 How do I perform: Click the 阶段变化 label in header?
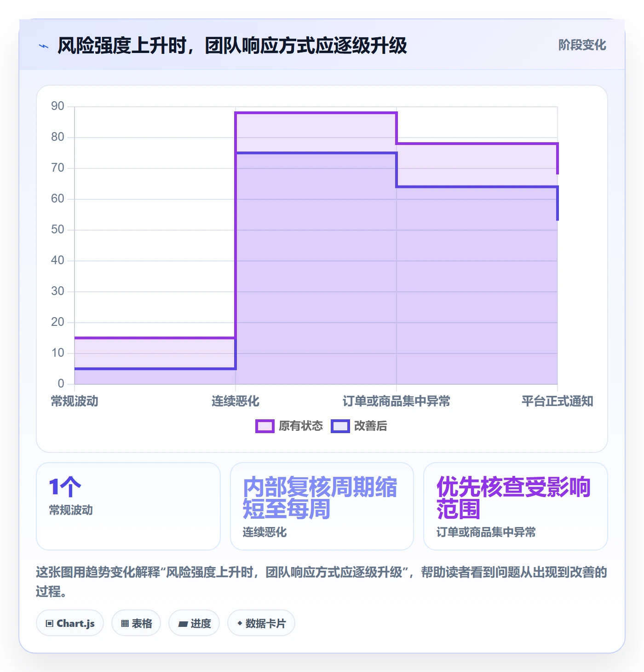pyautogui.click(x=582, y=45)
